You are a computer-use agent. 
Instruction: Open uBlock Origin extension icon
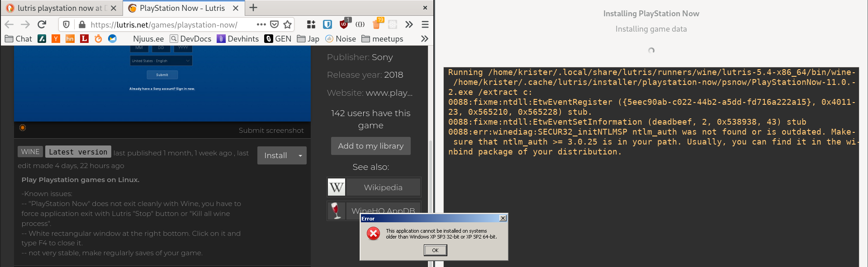tap(344, 24)
